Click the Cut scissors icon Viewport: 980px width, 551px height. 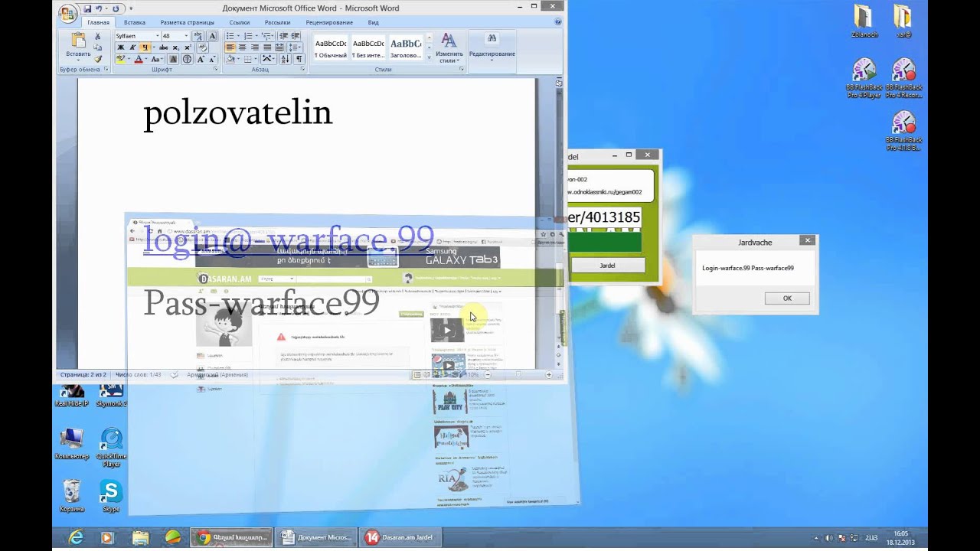click(97, 36)
